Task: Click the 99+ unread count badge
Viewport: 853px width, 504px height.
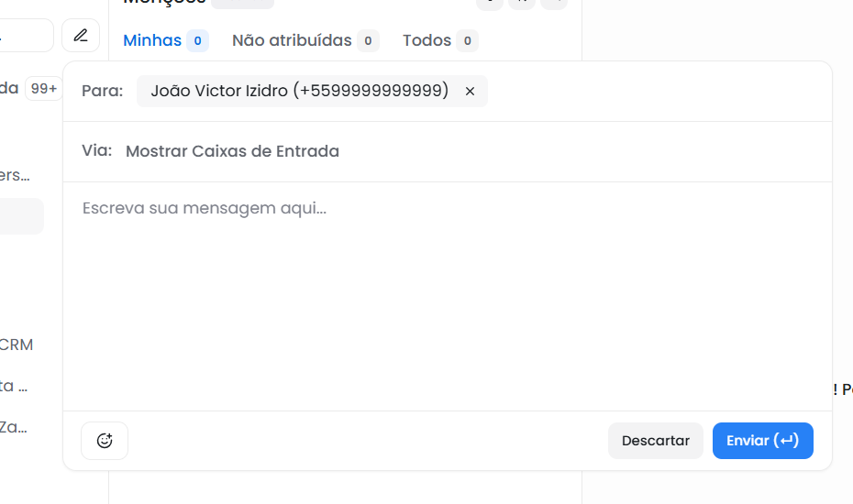Action: (x=43, y=88)
